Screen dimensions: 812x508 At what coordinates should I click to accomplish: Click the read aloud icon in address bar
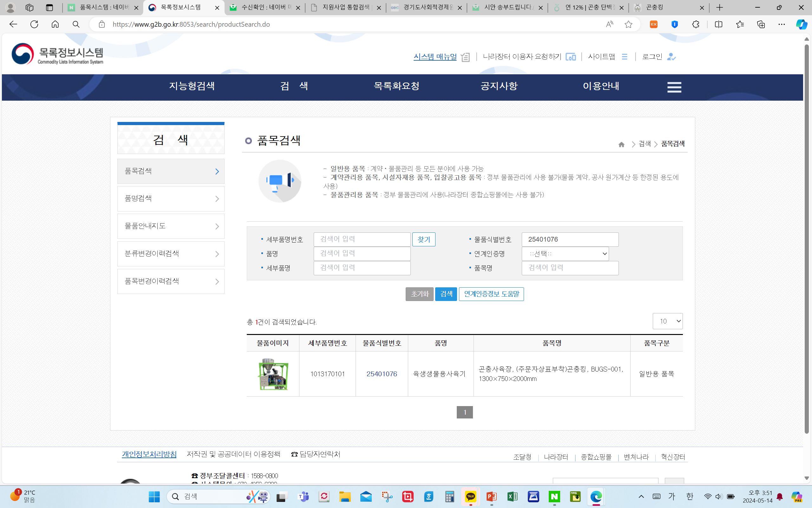pos(609,24)
